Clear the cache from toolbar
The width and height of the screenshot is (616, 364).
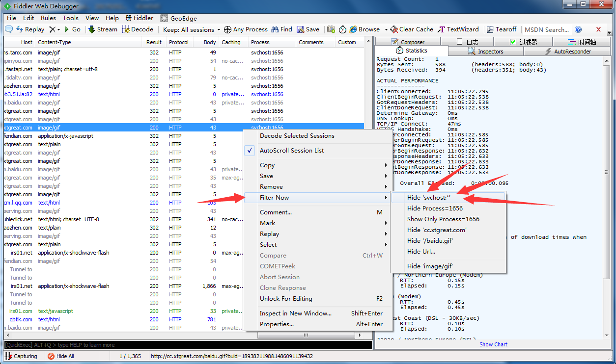point(412,29)
